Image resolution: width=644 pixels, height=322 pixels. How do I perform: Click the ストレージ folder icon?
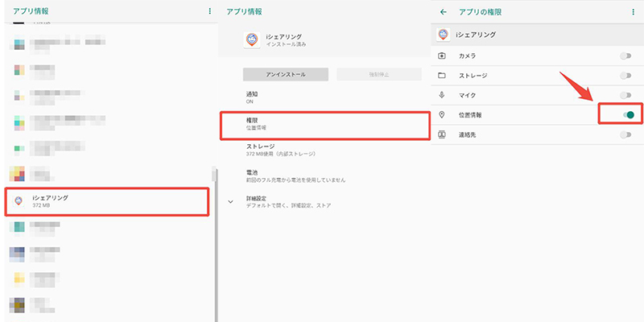(442, 76)
